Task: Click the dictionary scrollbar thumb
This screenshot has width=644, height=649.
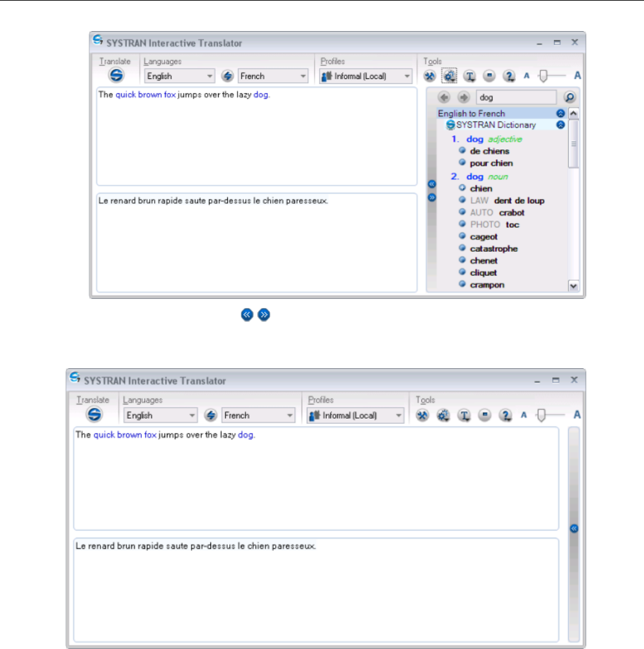Action: point(573,144)
